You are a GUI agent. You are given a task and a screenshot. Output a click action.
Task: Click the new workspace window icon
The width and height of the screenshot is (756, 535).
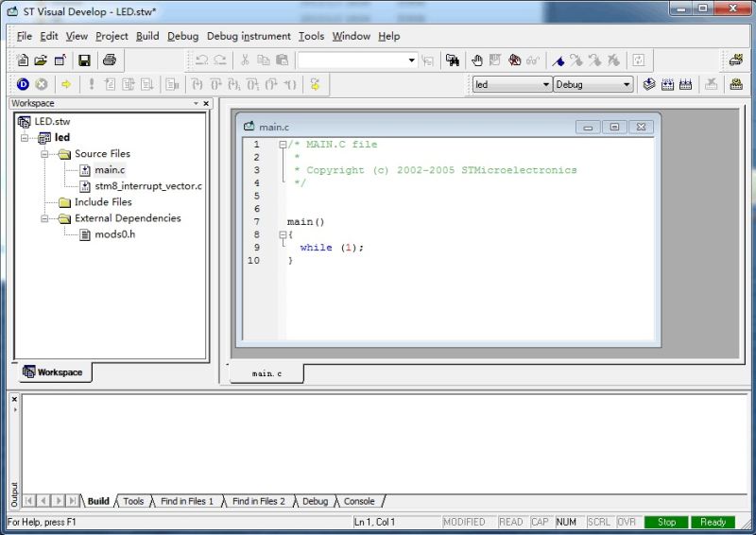60,60
